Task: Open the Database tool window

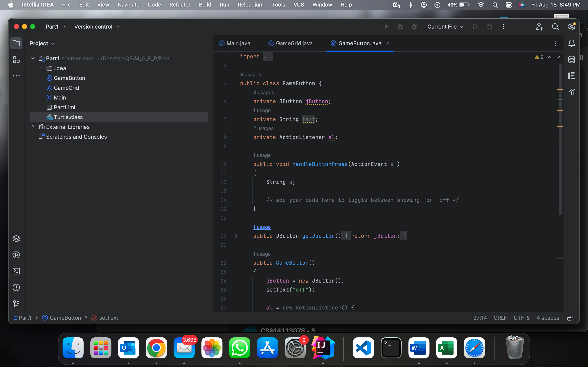Action: click(571, 60)
